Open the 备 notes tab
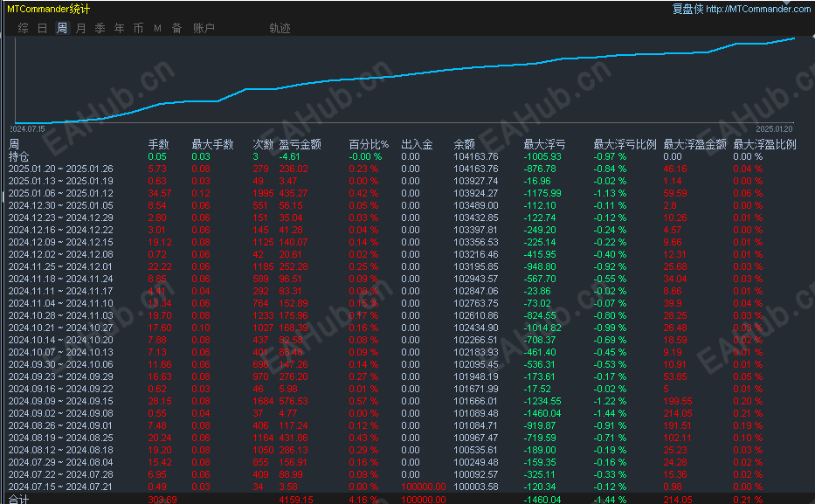This screenshot has width=815, height=504. pos(176,28)
